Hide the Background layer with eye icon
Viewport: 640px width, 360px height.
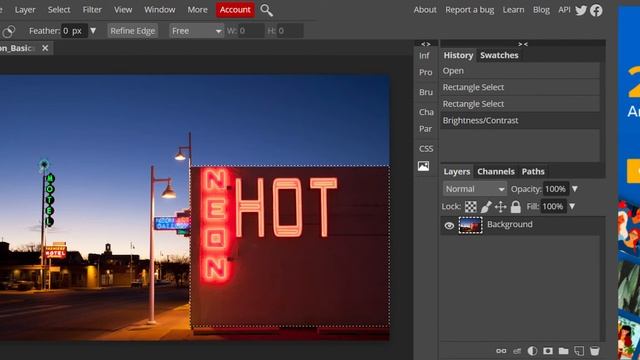point(449,225)
